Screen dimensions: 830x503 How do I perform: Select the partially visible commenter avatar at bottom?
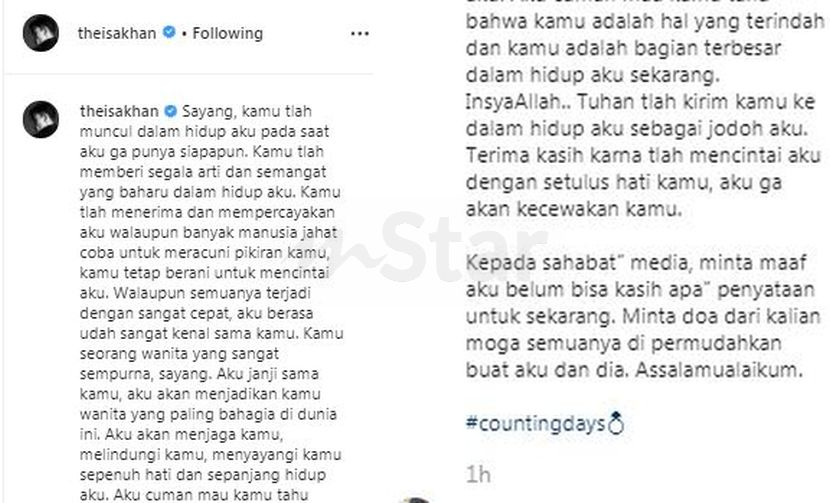click(x=416, y=500)
